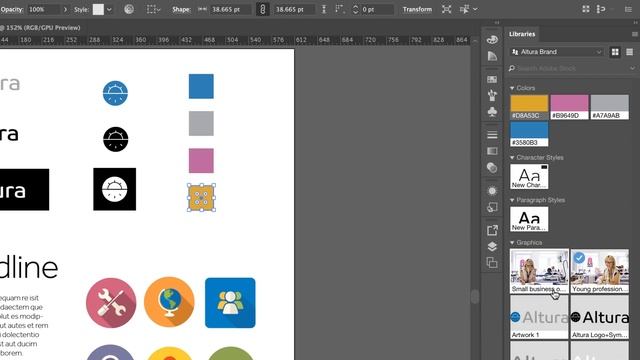The height and width of the screenshot is (360, 640).
Task: Apply the New Para... paragraph style
Action: tap(529, 219)
